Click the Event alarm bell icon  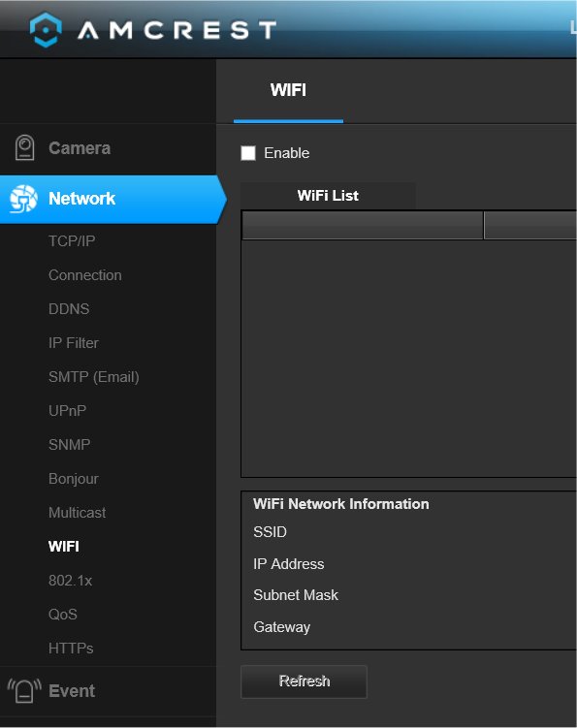(x=24, y=690)
